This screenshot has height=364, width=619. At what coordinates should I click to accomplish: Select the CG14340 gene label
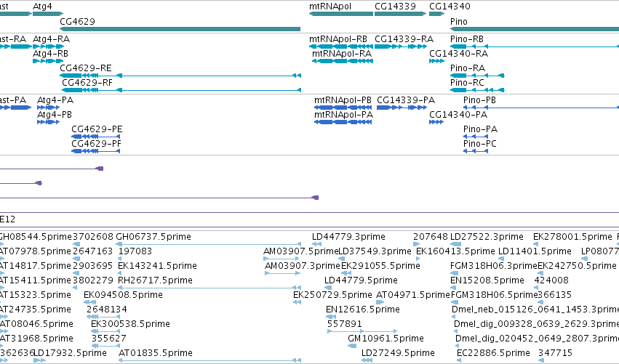click(450, 7)
